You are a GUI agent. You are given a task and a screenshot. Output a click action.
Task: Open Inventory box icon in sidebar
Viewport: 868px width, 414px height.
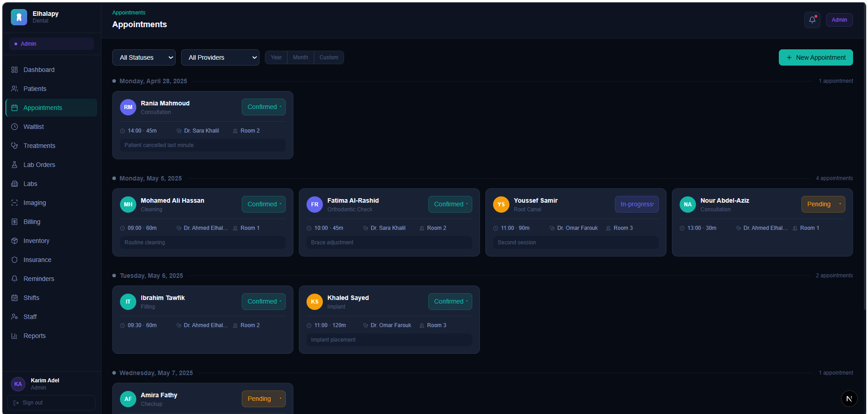pos(14,241)
